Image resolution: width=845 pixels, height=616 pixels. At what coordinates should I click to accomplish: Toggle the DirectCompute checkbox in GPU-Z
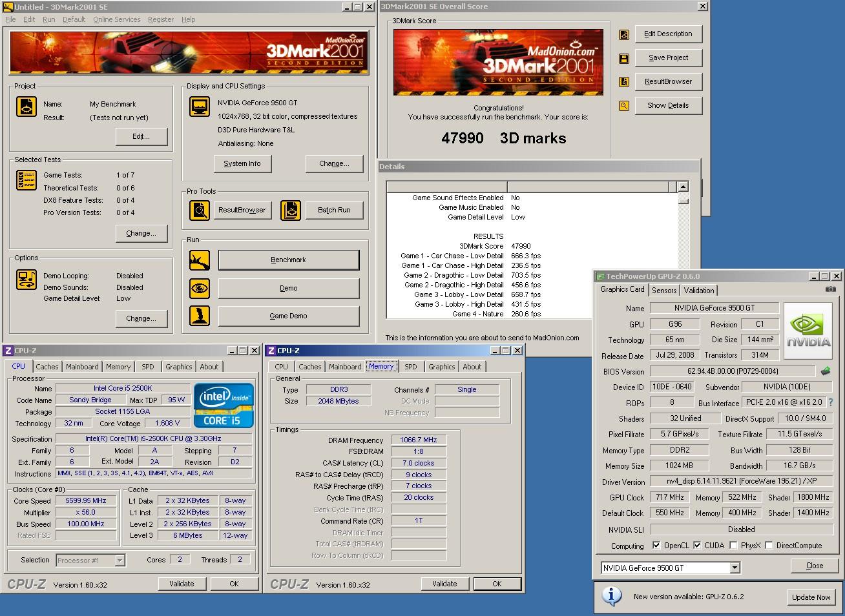tap(769, 546)
